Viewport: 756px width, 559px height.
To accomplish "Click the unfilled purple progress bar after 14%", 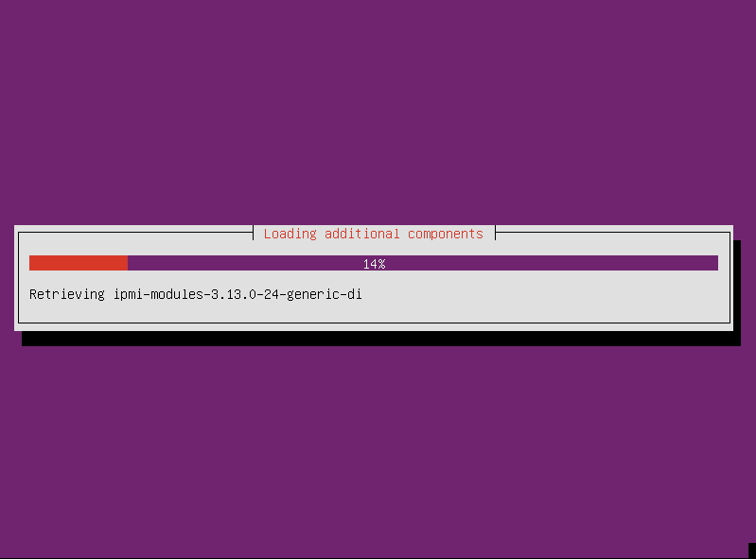I will click(x=552, y=263).
